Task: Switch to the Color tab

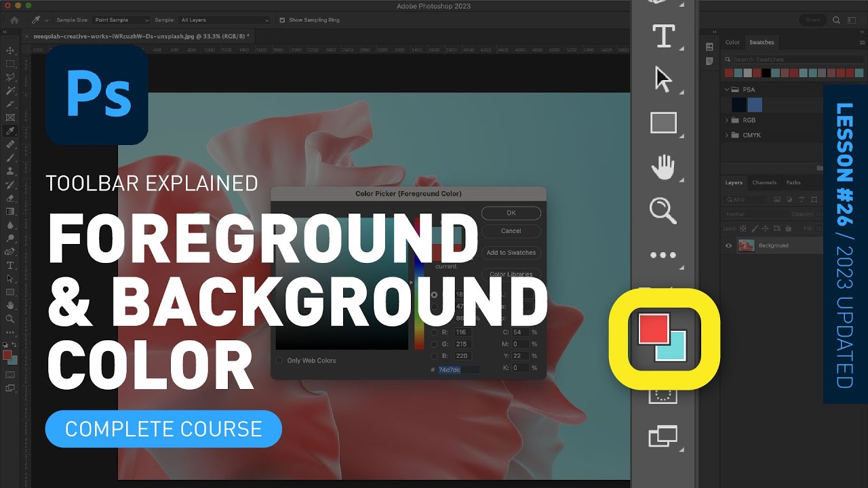Action: coord(732,42)
